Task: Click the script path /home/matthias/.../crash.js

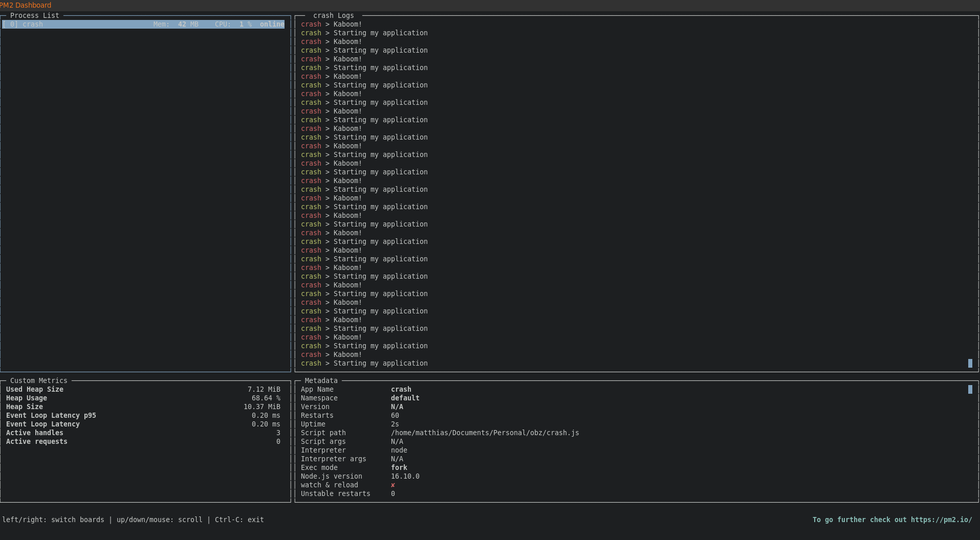Action: (x=485, y=433)
